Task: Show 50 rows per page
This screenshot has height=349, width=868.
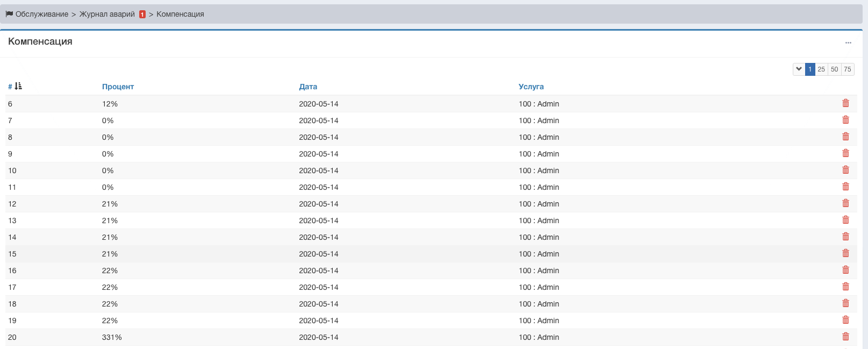Action: tap(834, 69)
